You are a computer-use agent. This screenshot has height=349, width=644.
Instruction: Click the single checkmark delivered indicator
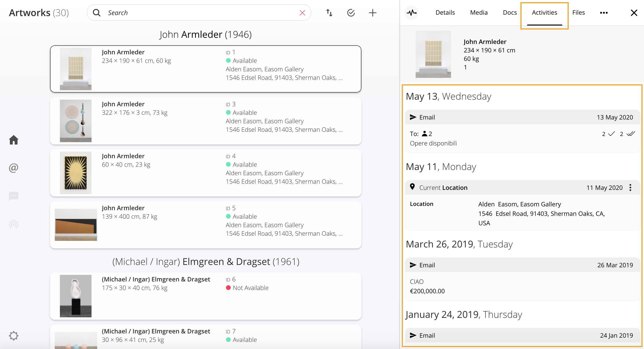click(611, 134)
